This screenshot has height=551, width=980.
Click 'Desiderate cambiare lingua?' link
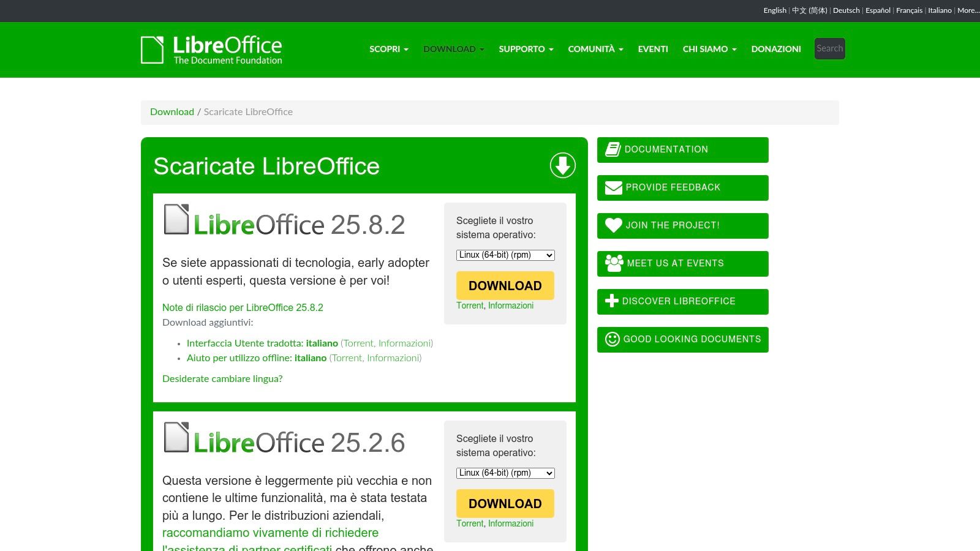tap(222, 378)
